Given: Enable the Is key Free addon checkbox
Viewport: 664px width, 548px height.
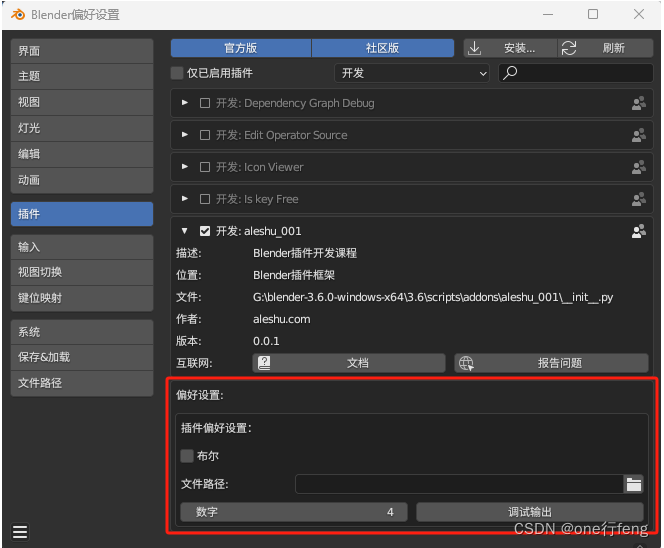Looking at the screenshot, I should tap(205, 199).
